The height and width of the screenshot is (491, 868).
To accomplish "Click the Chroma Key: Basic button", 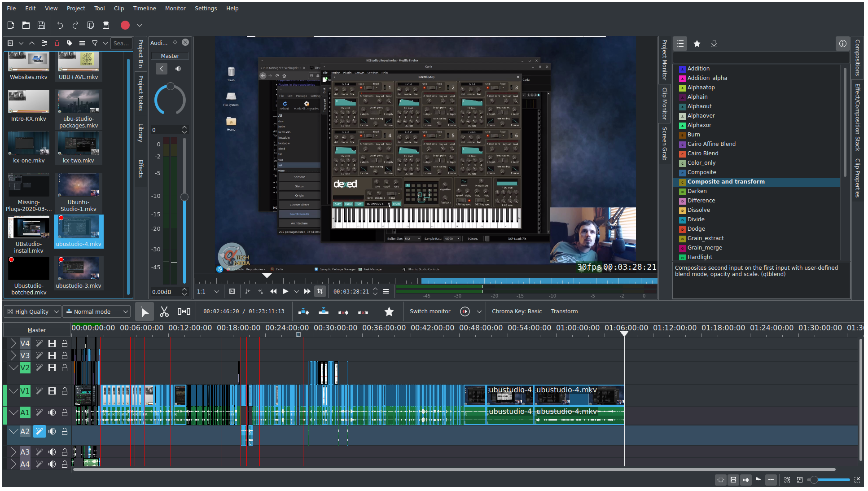I will click(517, 311).
